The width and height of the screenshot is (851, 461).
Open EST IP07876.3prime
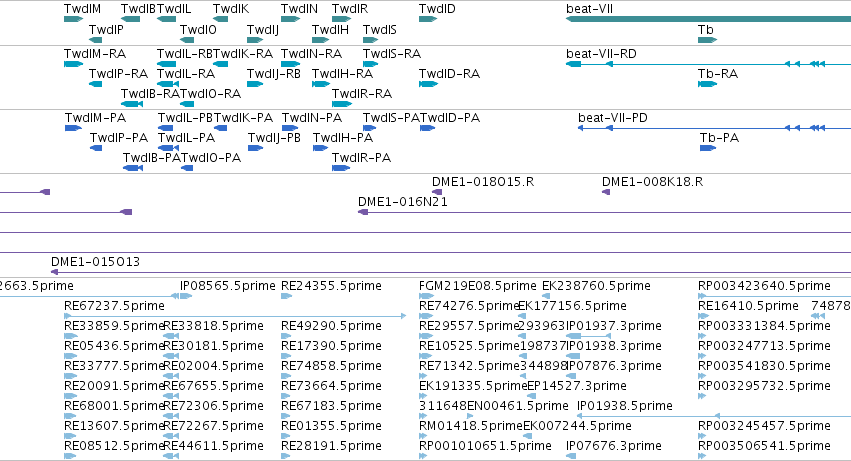click(614, 366)
